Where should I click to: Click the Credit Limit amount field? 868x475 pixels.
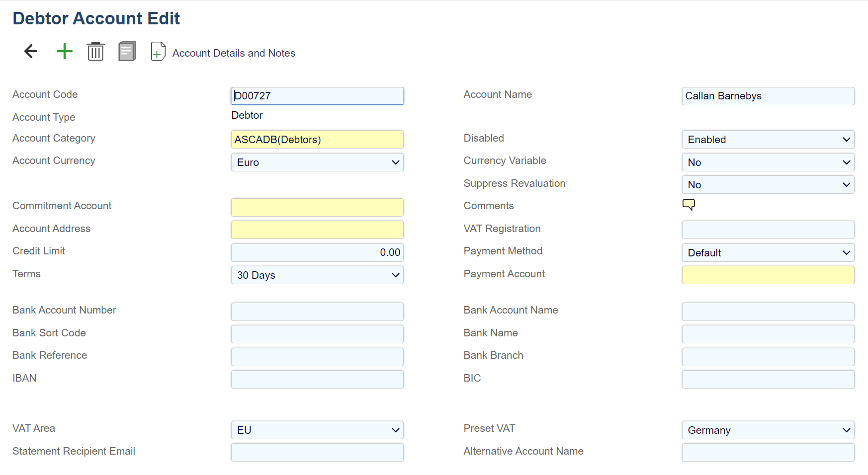click(x=317, y=252)
